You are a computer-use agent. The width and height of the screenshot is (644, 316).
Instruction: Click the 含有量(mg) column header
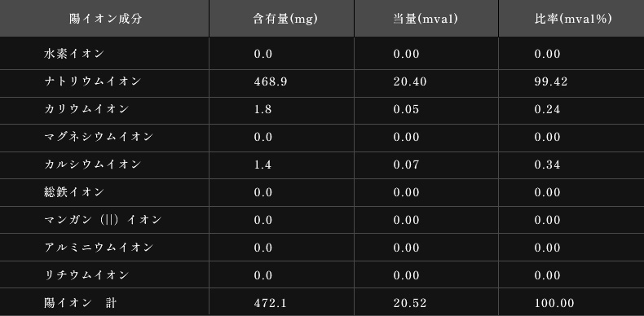285,19
